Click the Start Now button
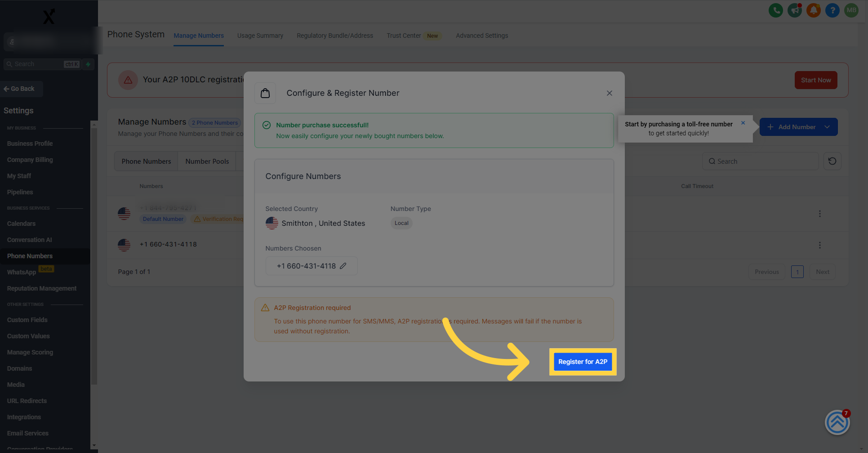 click(x=816, y=80)
